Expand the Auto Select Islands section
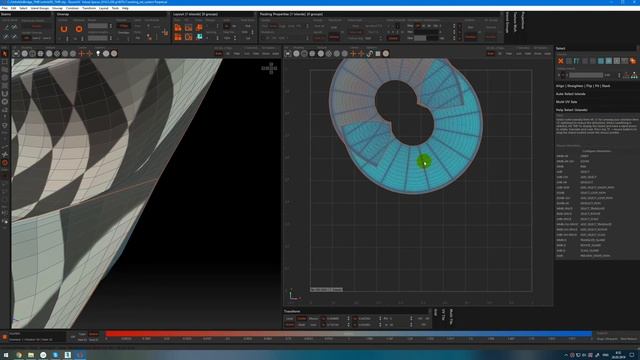This screenshot has width=640, height=360. 571,94
